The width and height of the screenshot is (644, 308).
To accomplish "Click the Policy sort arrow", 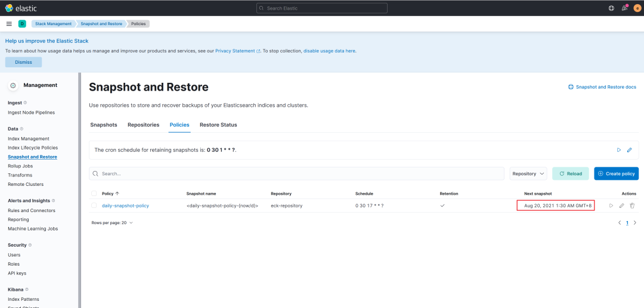I will [x=117, y=193].
